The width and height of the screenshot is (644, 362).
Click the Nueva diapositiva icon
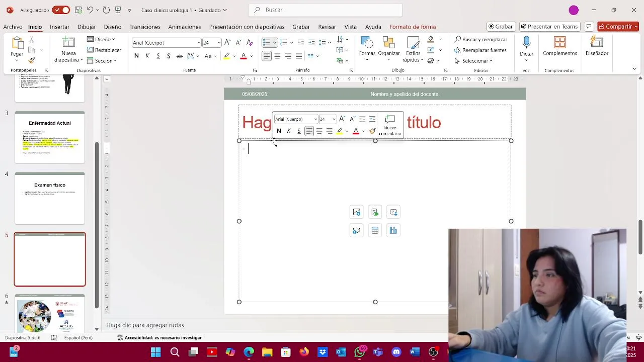click(x=68, y=43)
